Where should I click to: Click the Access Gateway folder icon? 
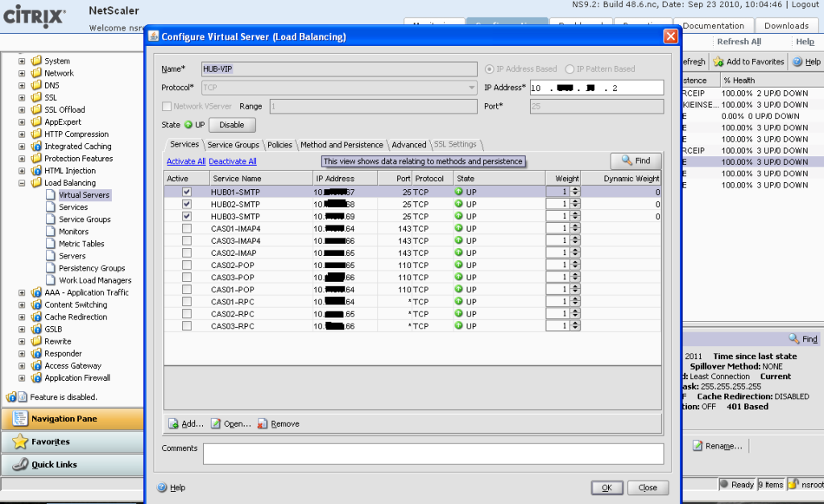click(x=36, y=366)
